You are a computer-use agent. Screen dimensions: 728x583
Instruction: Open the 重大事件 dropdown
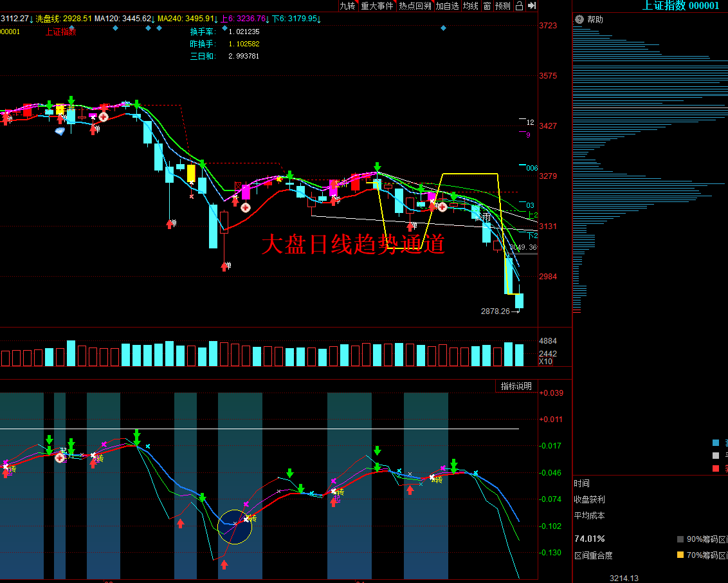click(377, 6)
